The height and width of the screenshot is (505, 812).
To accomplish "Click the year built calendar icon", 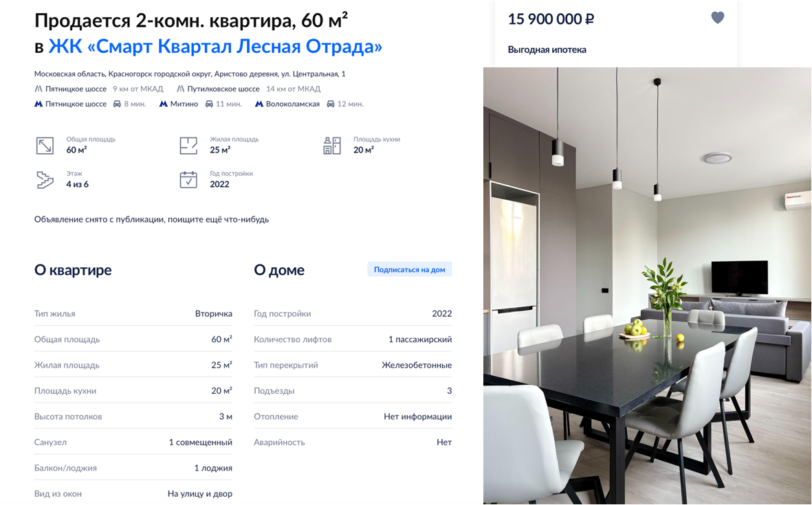I will click(x=188, y=180).
